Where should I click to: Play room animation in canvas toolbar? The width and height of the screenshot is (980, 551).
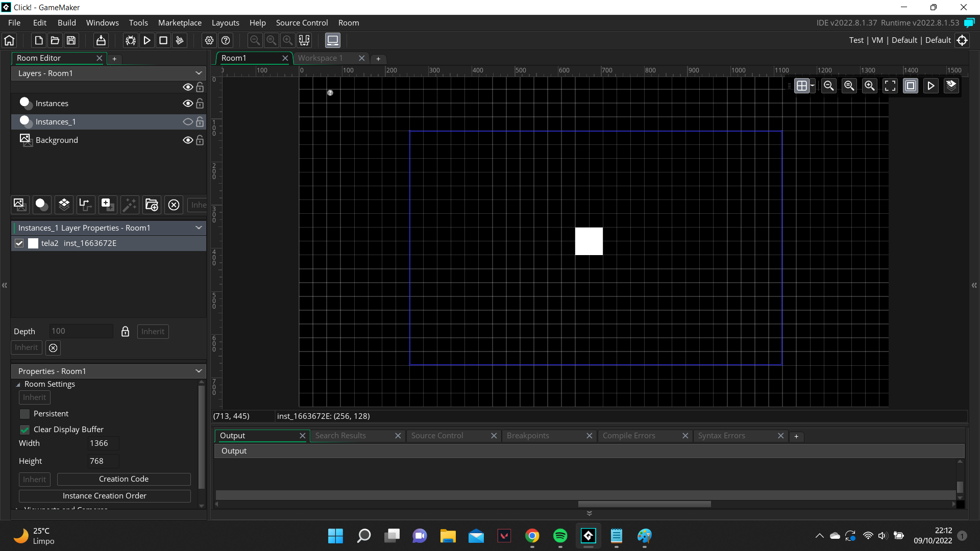pos(931,86)
